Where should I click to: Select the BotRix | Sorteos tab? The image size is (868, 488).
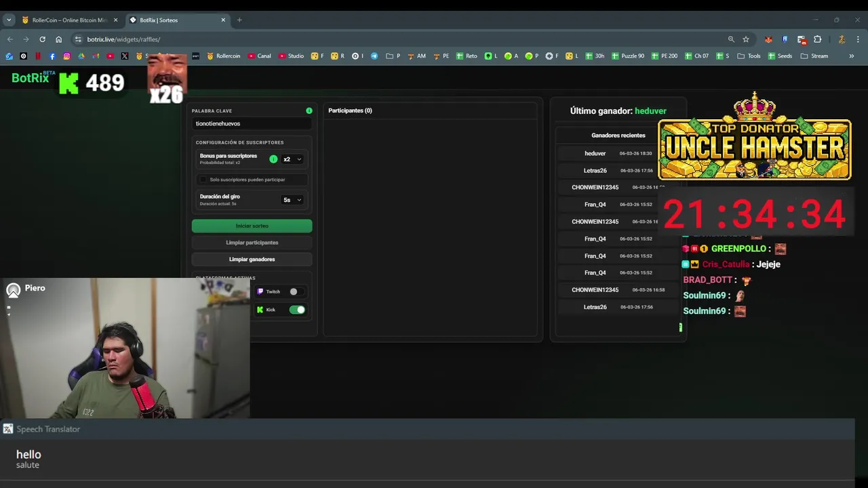(x=178, y=20)
